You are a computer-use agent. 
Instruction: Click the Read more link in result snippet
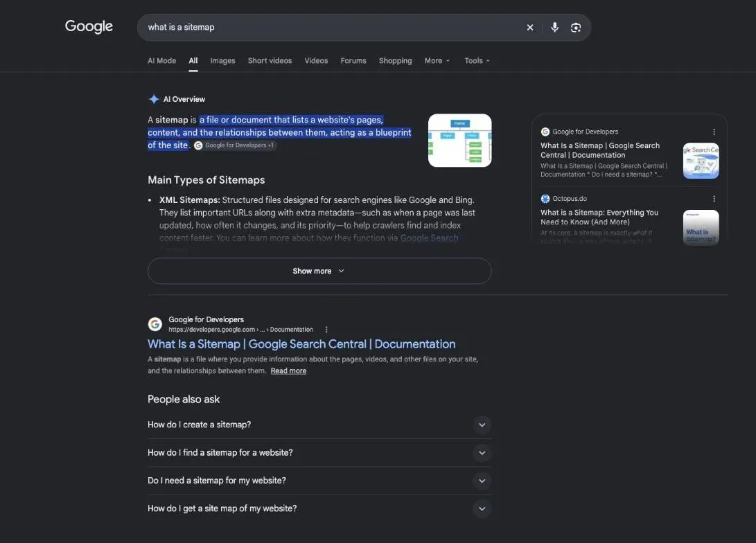point(288,371)
